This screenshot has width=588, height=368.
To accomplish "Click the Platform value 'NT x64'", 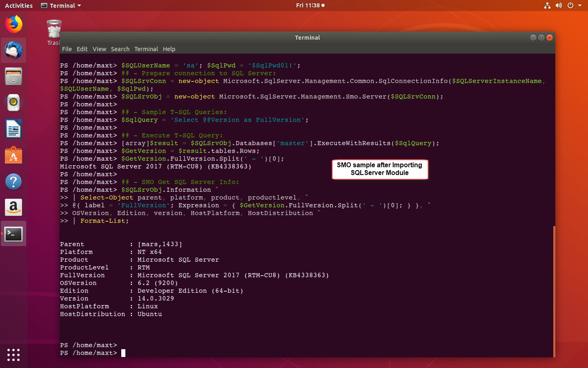I will click(150, 252).
